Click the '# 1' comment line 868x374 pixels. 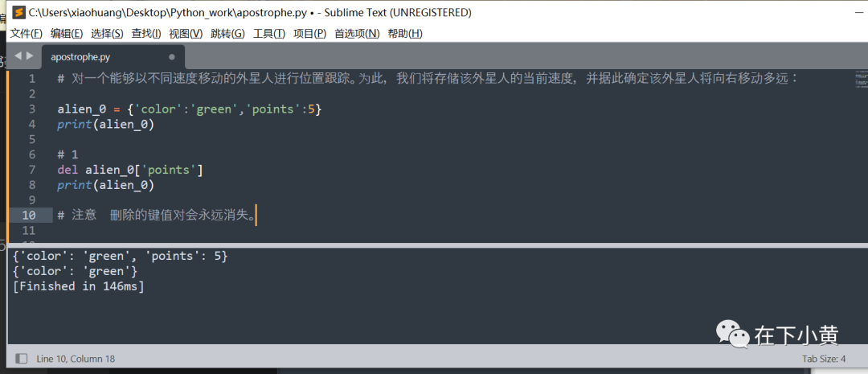point(68,154)
